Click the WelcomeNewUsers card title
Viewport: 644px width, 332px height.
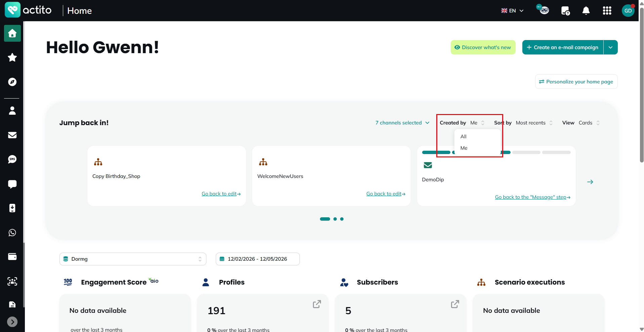click(280, 176)
